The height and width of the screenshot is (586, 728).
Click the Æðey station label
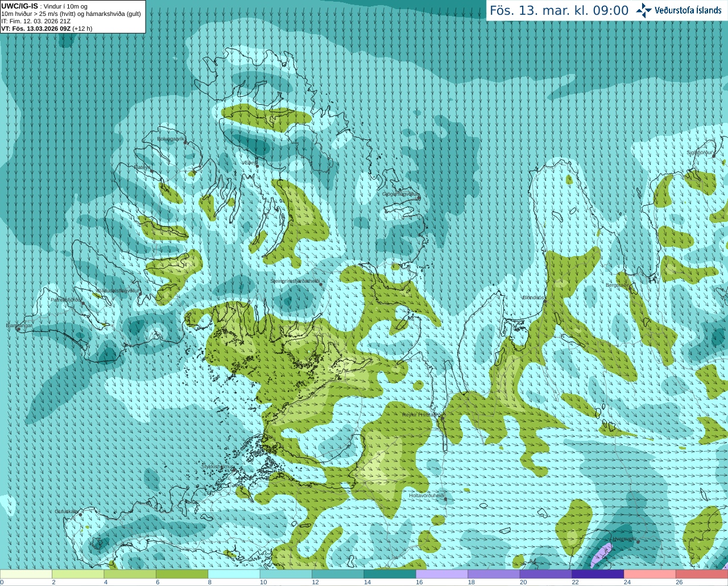tap(249, 163)
